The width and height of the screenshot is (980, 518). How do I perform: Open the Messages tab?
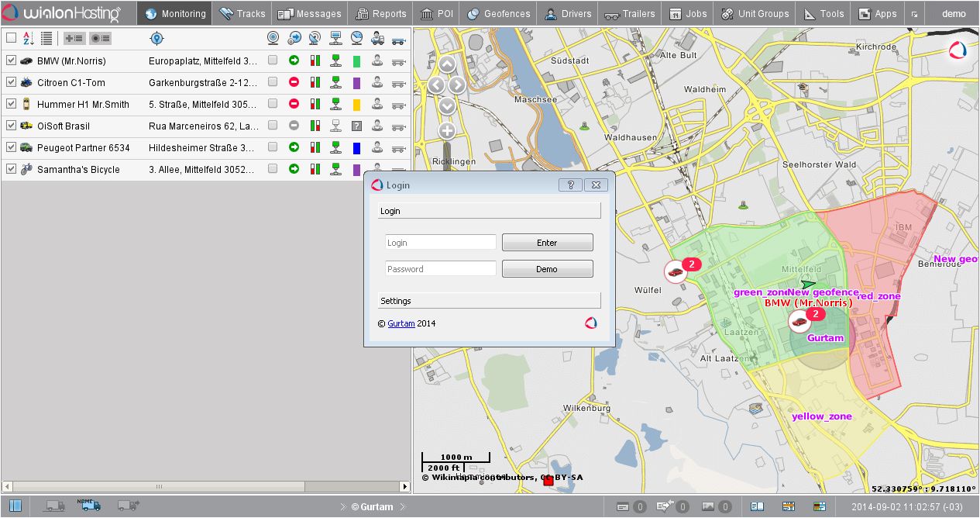pos(309,13)
